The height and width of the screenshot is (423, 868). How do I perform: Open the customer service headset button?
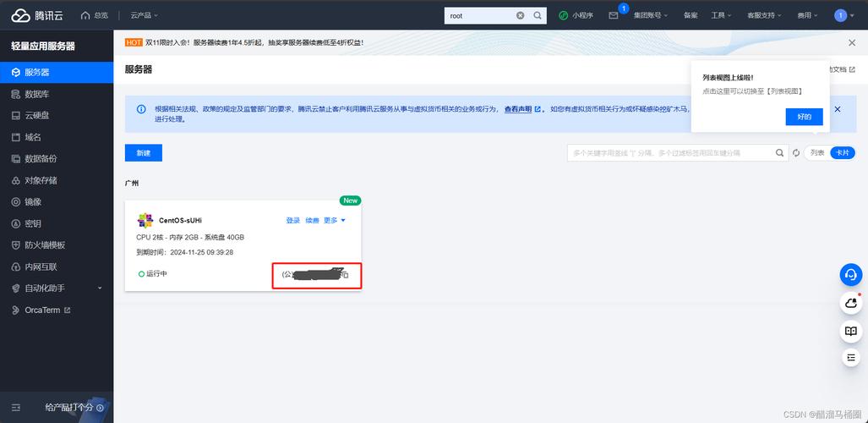(851, 274)
